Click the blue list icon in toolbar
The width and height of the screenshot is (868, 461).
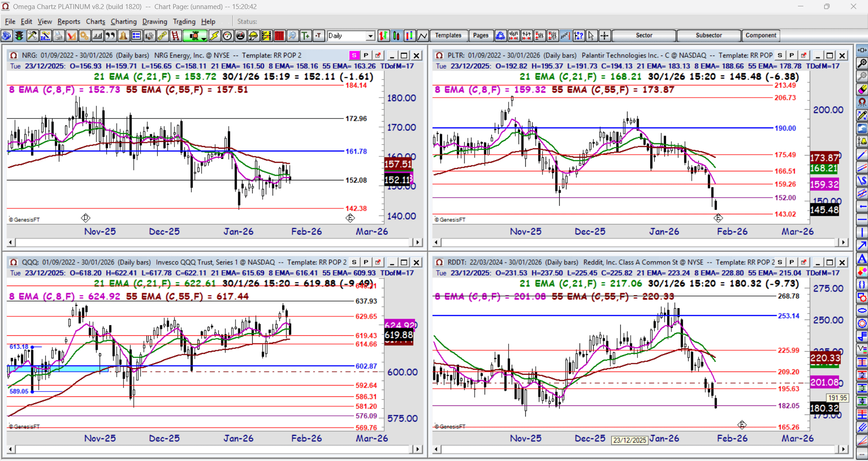[x=136, y=36]
